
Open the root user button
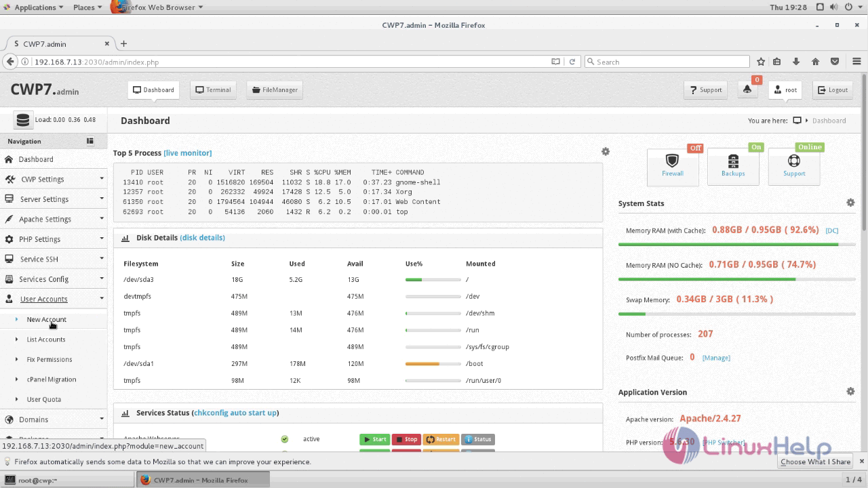(786, 89)
